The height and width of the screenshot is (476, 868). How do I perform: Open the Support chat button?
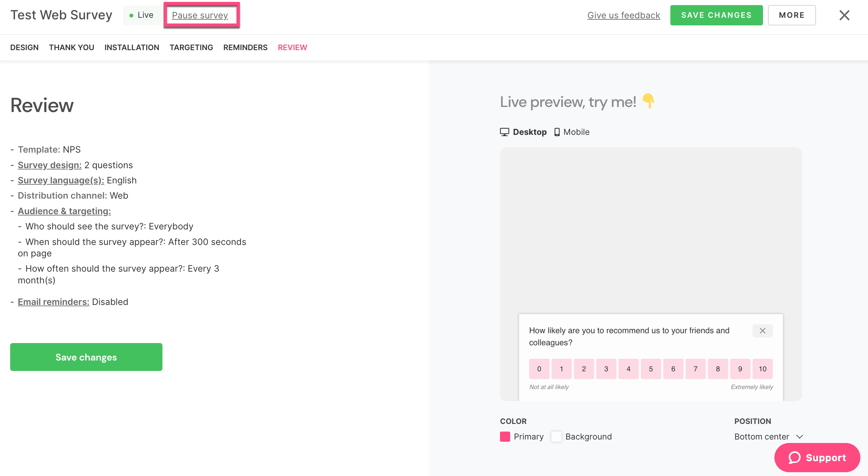pos(817,458)
